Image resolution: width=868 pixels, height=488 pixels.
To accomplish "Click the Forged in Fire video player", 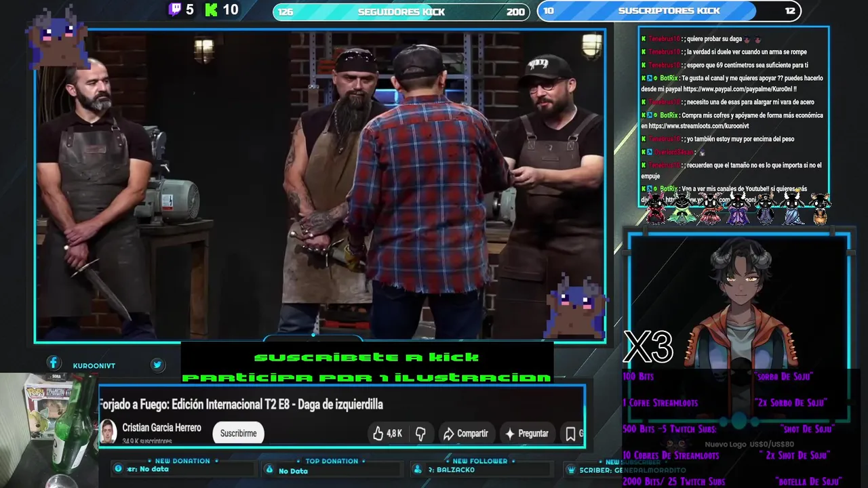I will point(320,185).
